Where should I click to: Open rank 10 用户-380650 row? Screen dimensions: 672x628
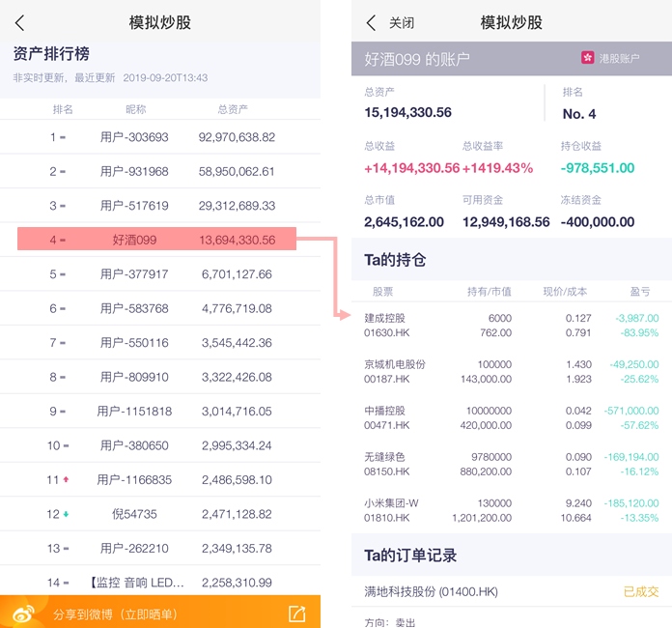point(160,445)
